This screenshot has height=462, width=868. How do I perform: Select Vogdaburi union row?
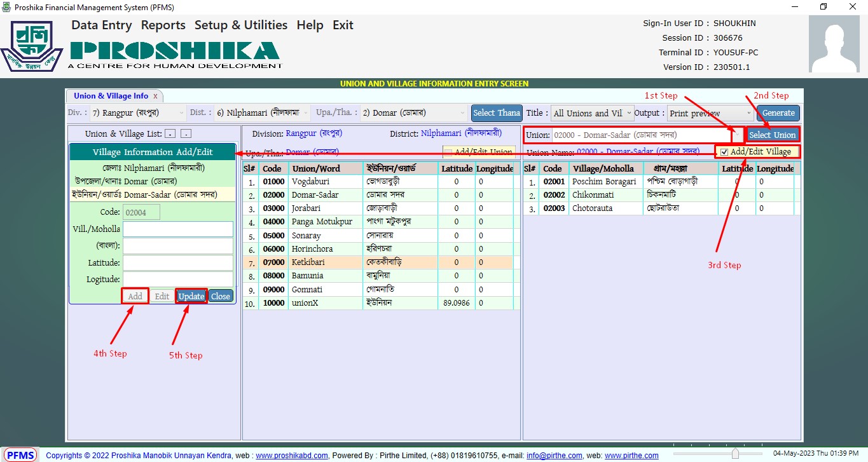(378, 182)
